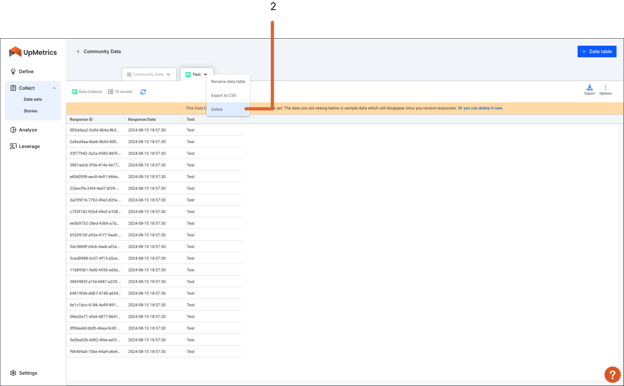
Task: Select Delete in the dropdown menu
Action: 228,109
